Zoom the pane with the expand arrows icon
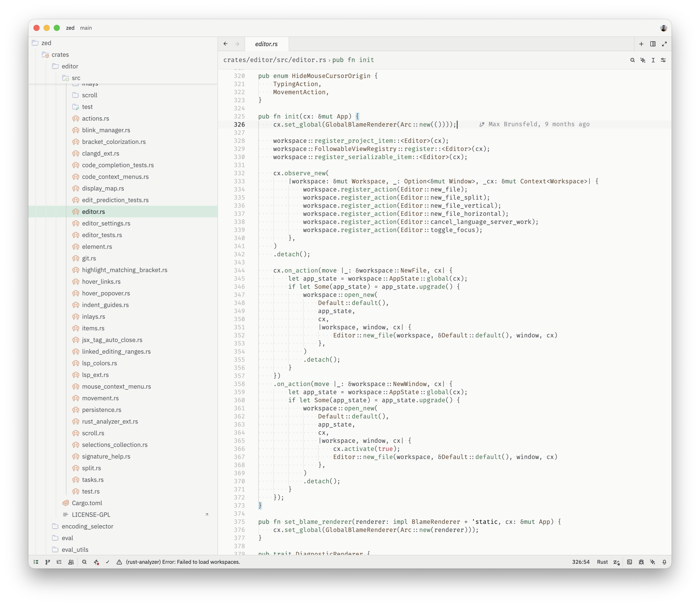The height and width of the screenshot is (606, 700). point(664,44)
